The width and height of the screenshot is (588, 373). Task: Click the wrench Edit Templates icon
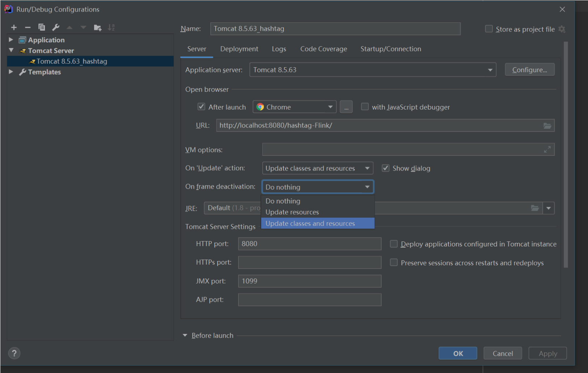pyautogui.click(x=56, y=27)
